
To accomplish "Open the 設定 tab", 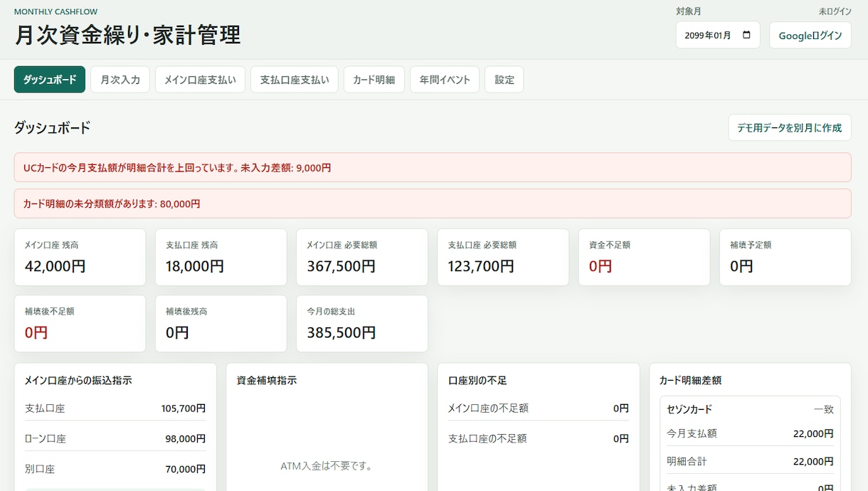I will coord(504,80).
